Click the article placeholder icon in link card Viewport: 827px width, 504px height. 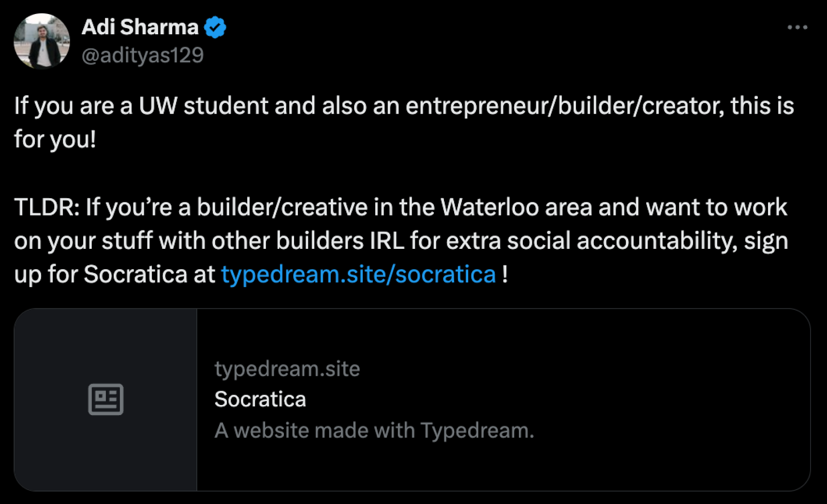(106, 399)
